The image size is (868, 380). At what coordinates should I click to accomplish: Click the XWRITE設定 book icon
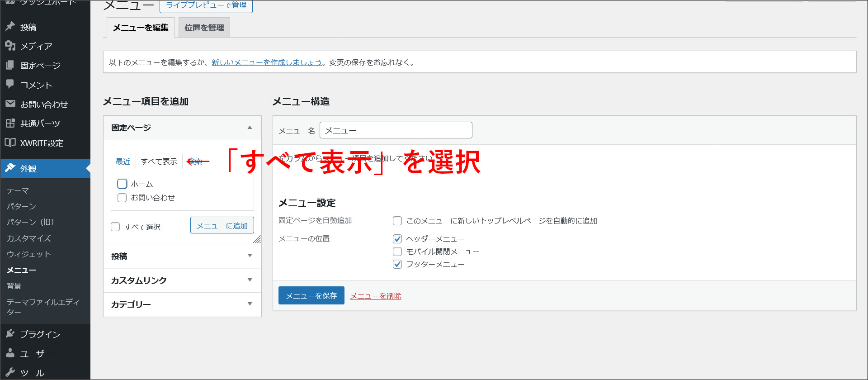[10, 142]
